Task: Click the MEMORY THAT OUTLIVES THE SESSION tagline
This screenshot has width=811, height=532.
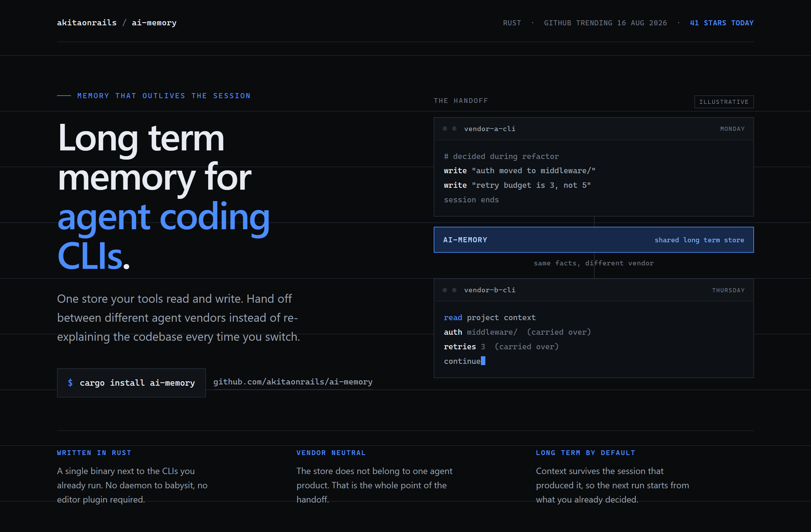Action: pos(164,96)
